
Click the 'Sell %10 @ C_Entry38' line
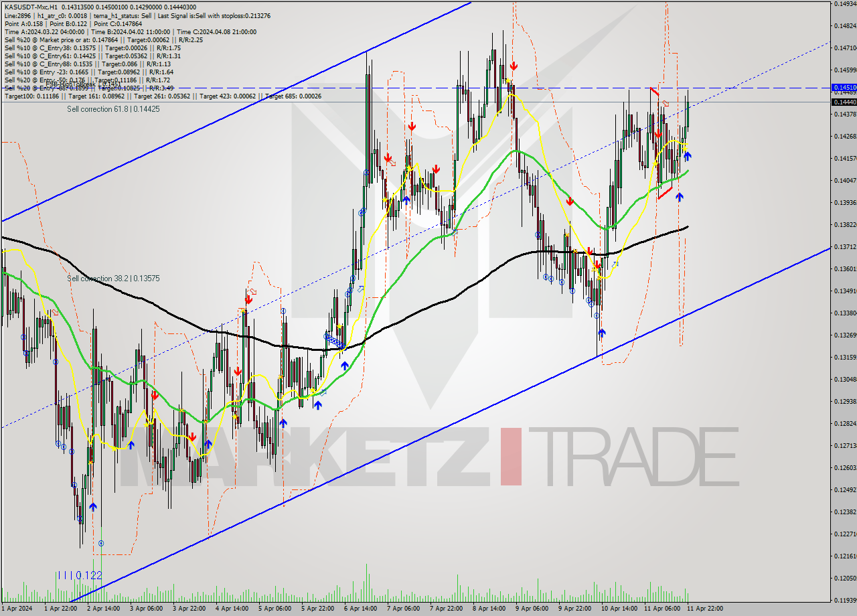92,48
